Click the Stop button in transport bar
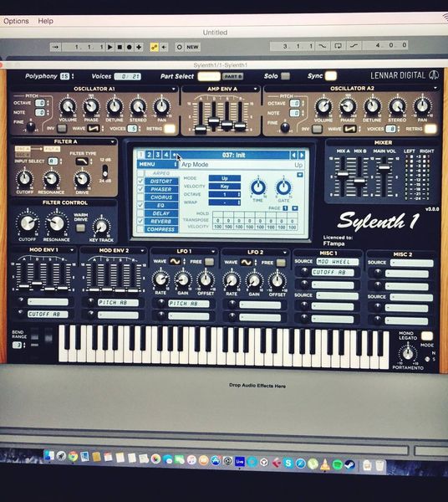The width and height of the screenshot is (448, 502). [120, 47]
